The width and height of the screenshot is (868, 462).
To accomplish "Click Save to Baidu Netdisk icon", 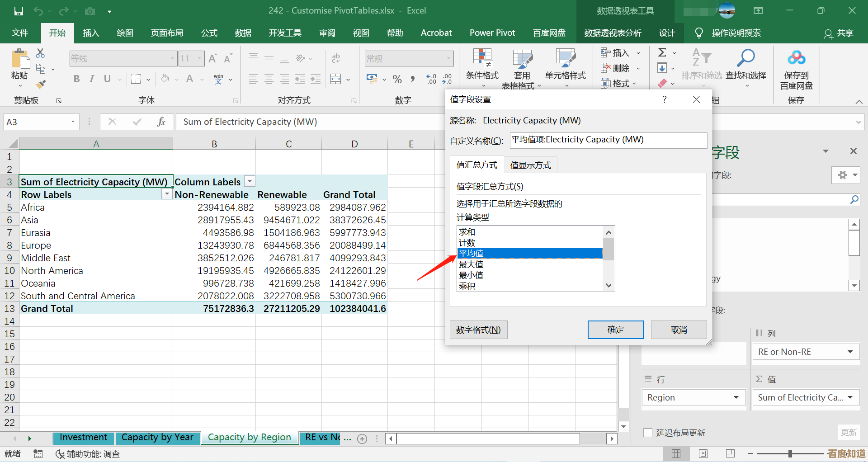I will [x=796, y=58].
